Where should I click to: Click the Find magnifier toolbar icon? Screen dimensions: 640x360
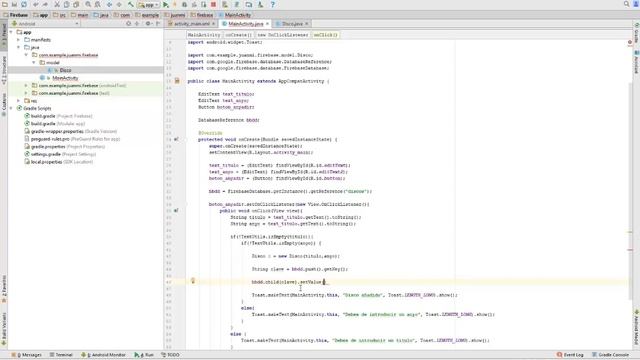pos(88,4)
